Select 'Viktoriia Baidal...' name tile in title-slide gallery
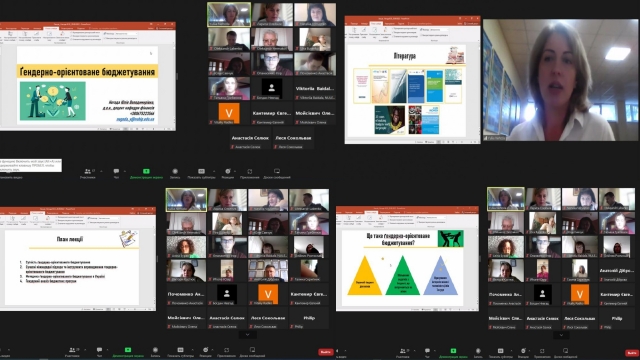The height and width of the screenshot is (360, 640). pos(315,89)
